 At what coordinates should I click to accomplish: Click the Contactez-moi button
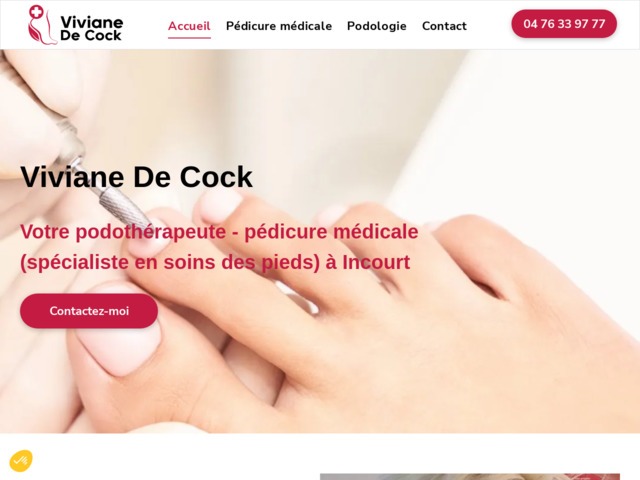click(89, 311)
